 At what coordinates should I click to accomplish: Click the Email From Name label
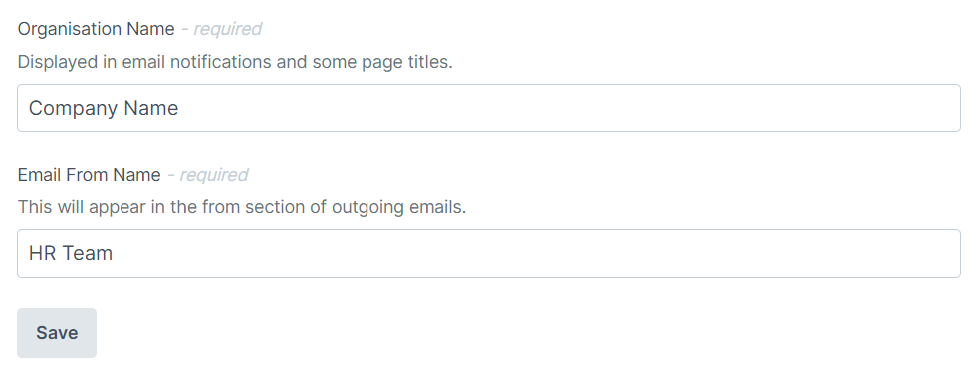point(90,175)
